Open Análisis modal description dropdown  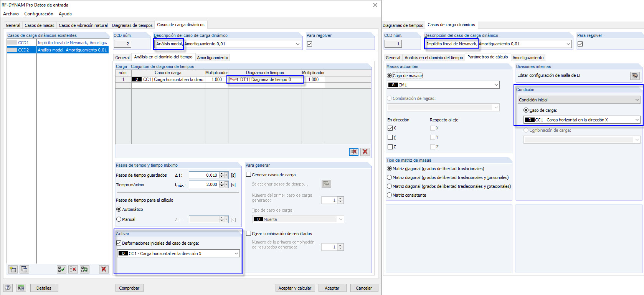coord(298,44)
